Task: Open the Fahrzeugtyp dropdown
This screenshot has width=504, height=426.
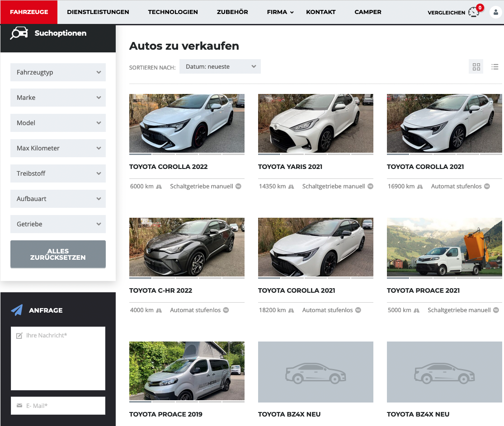Action: (x=58, y=72)
